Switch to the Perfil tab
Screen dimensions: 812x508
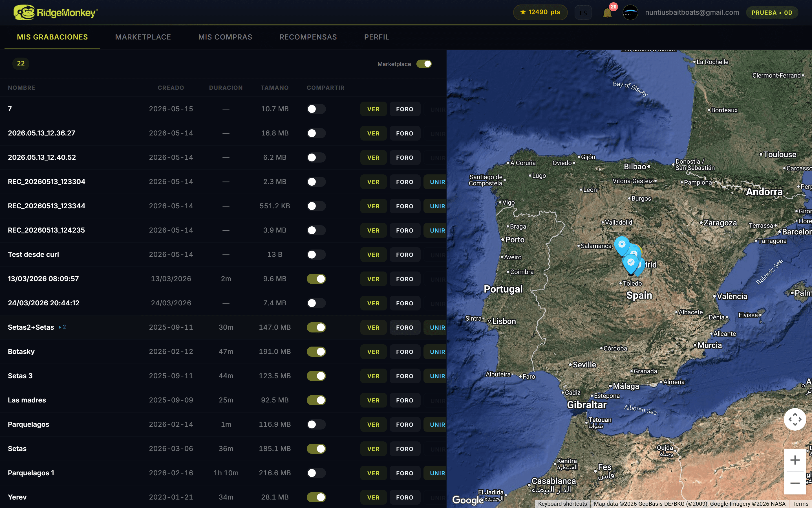pos(376,37)
